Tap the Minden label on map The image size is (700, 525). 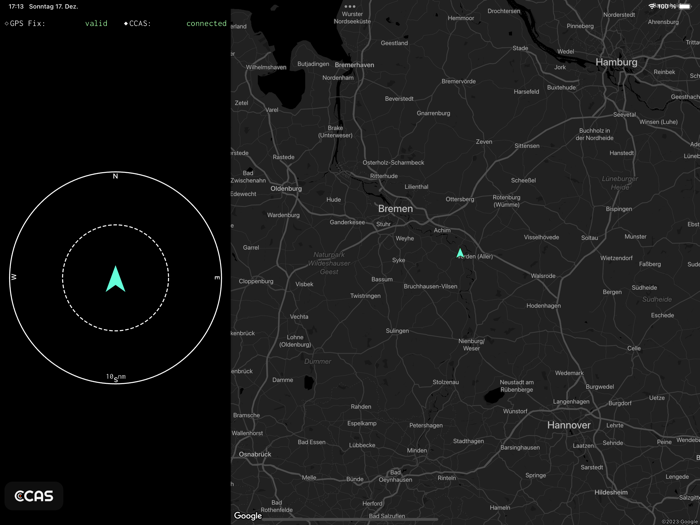pos(417,450)
